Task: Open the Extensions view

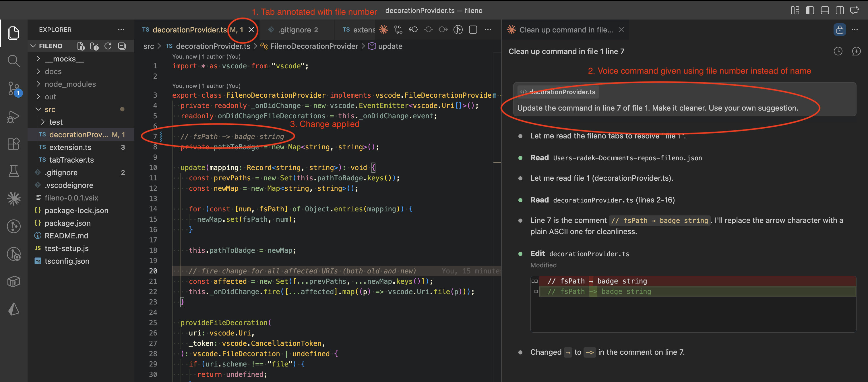Action: tap(13, 144)
